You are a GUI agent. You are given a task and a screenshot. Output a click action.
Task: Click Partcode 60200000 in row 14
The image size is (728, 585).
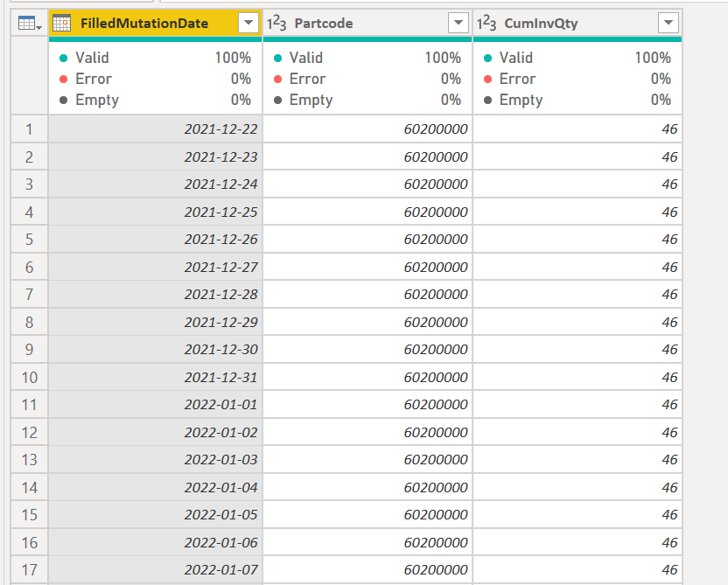point(367,488)
